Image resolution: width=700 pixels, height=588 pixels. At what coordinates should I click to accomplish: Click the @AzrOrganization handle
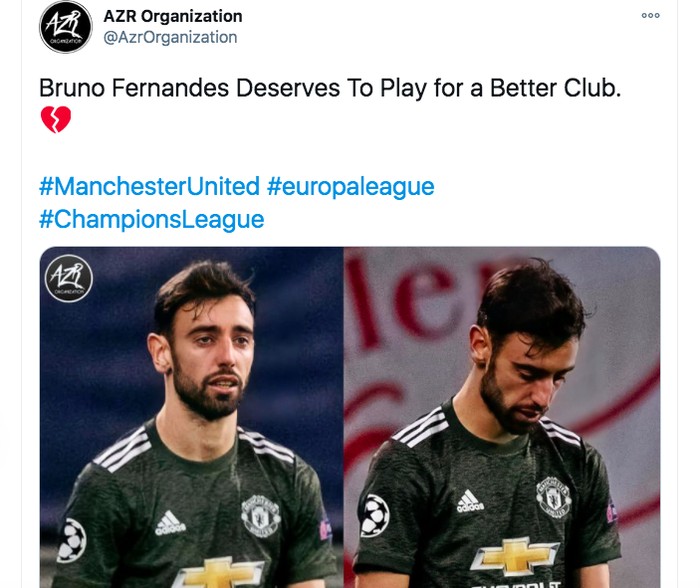point(170,38)
